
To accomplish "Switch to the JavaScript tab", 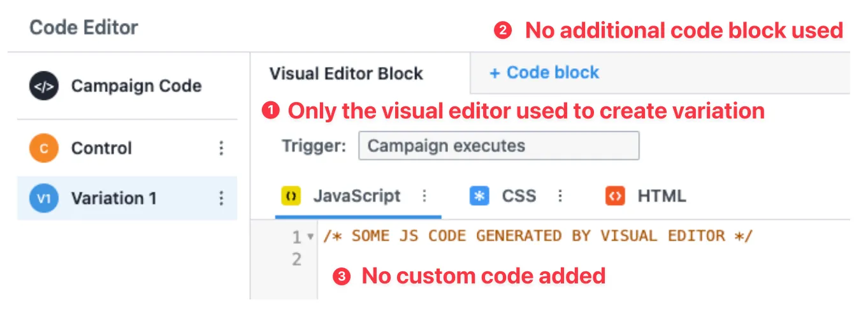I will click(357, 196).
